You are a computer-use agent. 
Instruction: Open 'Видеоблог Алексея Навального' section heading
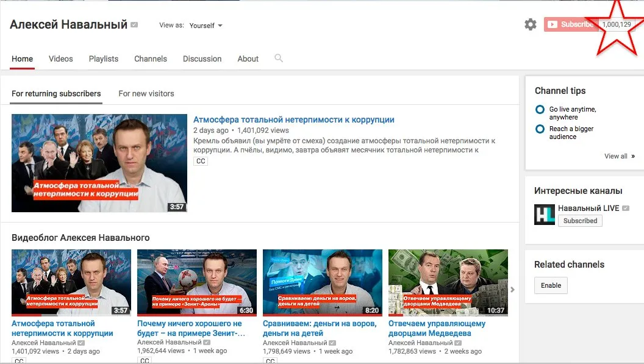(x=80, y=238)
